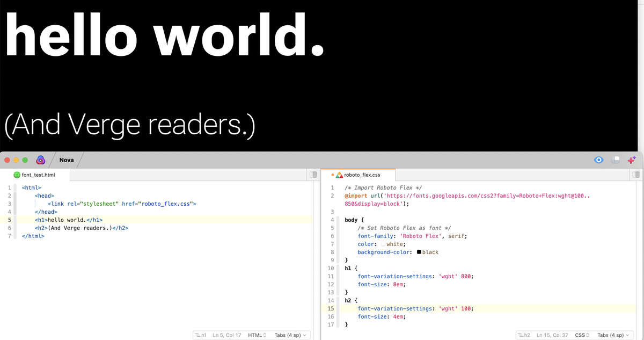Click the unsaved dot on roboto_flex.css tab
644x340 pixels.
click(333, 175)
